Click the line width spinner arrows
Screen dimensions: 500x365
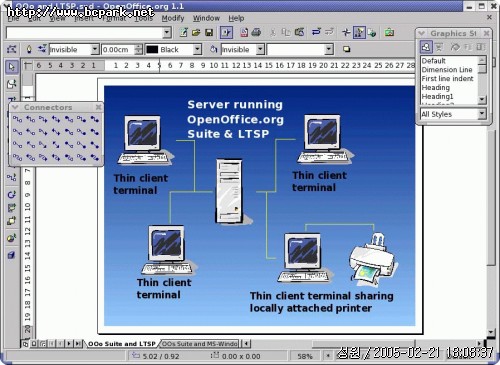click(139, 49)
